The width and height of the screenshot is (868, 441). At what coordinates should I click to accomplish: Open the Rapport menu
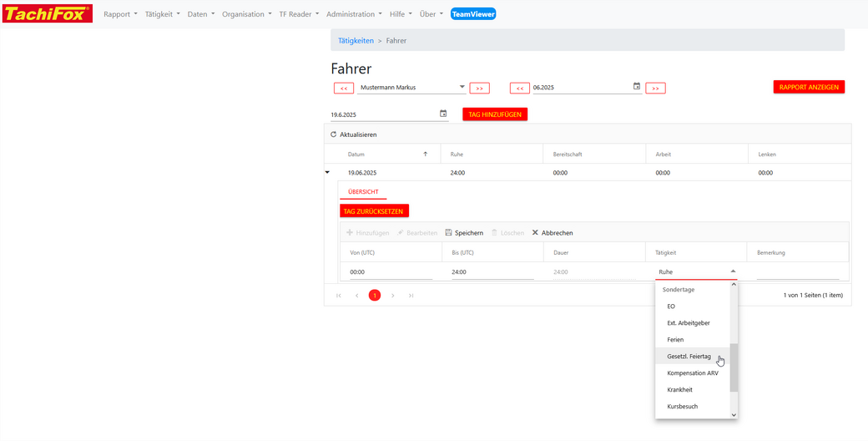click(x=120, y=14)
